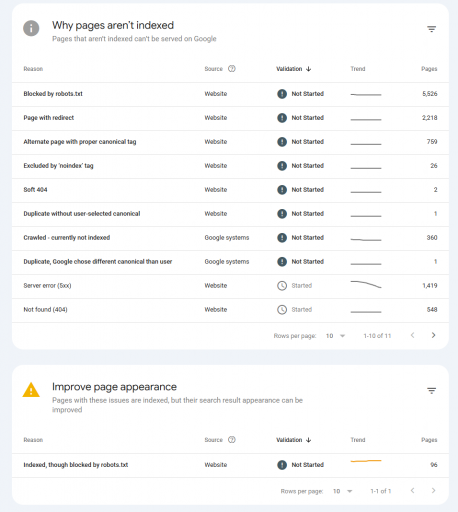Image resolution: width=458 pixels, height=512 pixels.
Task: Open filter icon for 'Why pages aren't indexed'
Action: point(432,29)
